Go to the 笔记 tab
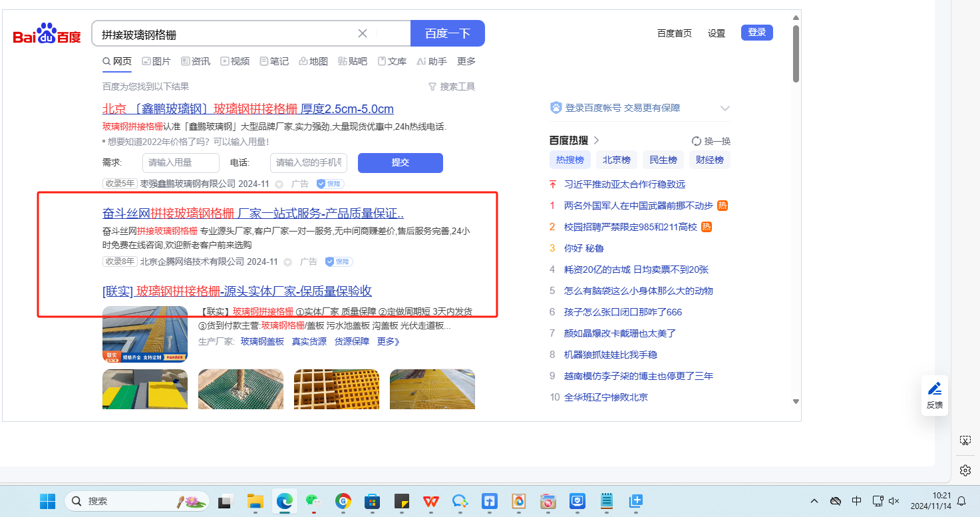Viewport: 980px width, 517px height. (274, 61)
